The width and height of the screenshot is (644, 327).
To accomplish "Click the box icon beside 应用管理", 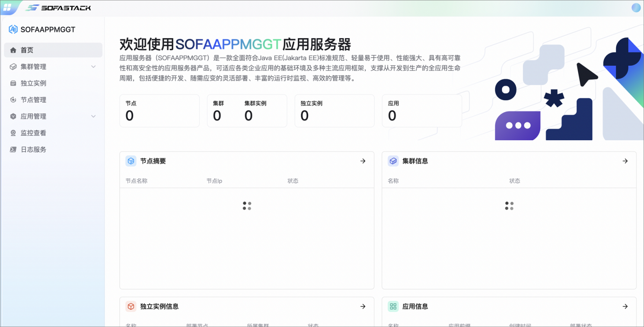I will [x=13, y=116].
